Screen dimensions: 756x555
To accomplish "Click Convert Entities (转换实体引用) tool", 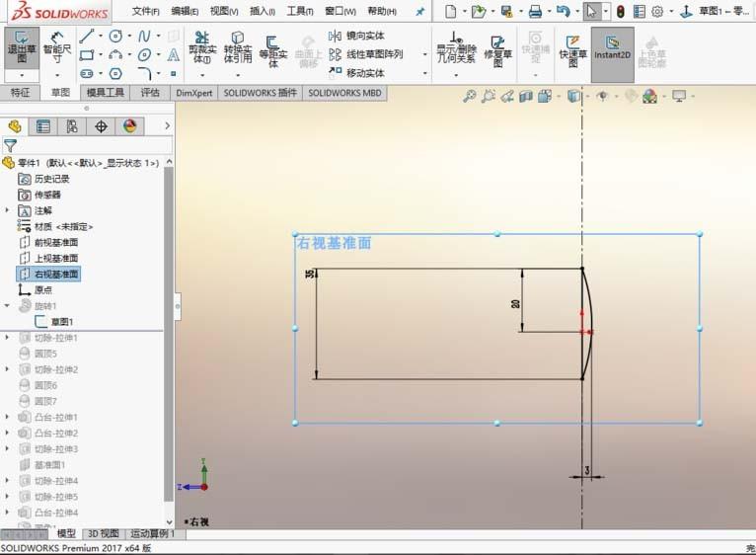I will [x=238, y=47].
